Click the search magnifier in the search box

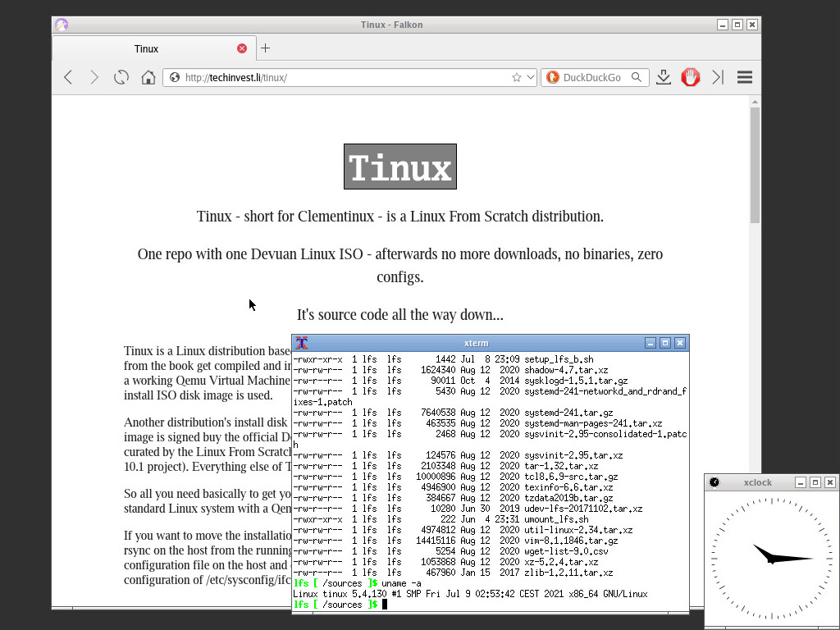point(637,77)
